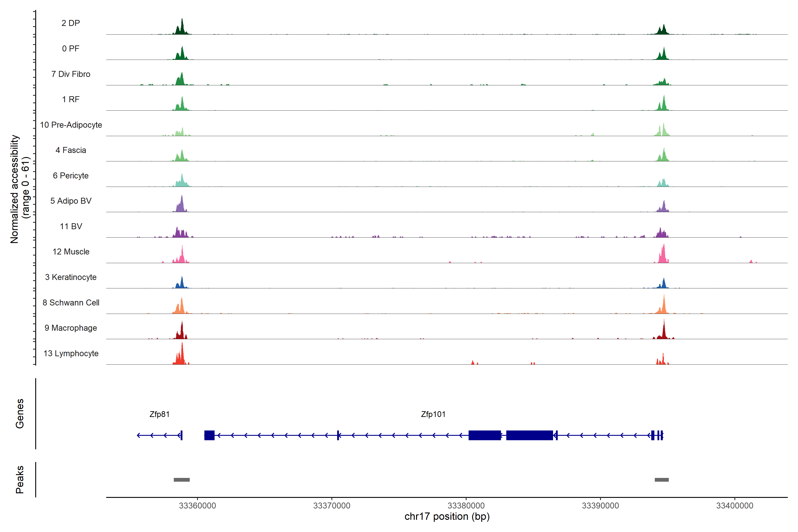This screenshot has width=798, height=532.
Task: Click the 33380000 axis tick label
Action: click(466, 505)
